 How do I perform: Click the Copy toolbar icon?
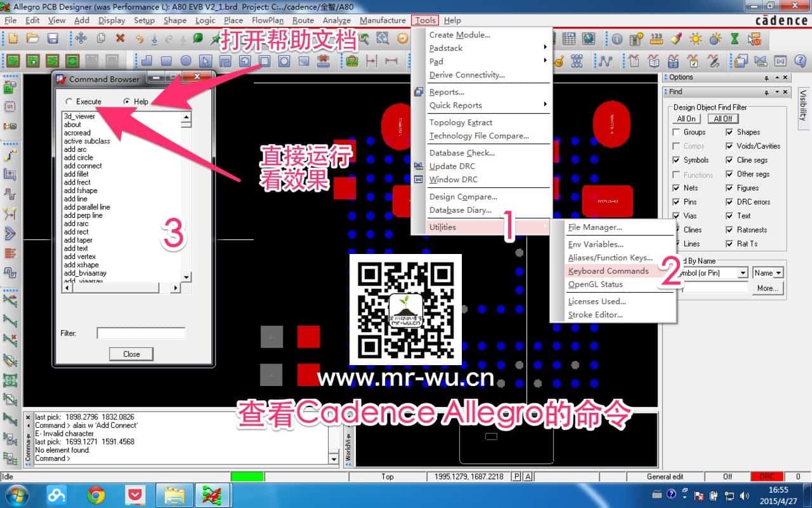[100, 39]
